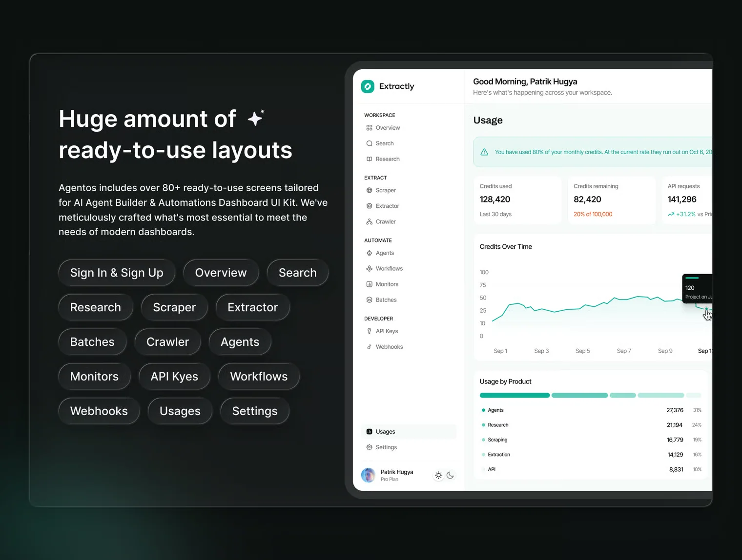
Task: Switch to light mode sun toggle
Action: coord(438,475)
